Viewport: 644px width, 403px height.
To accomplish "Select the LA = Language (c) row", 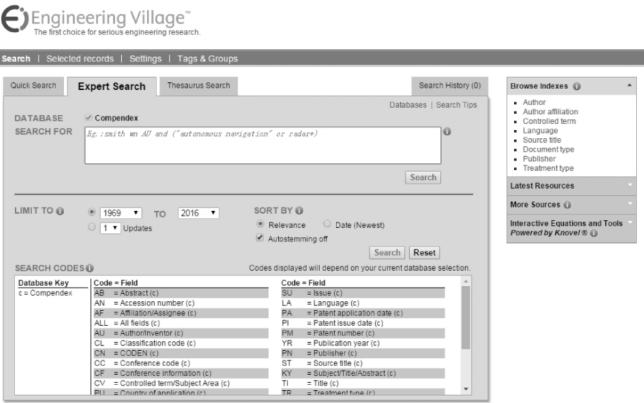I will click(363, 303).
